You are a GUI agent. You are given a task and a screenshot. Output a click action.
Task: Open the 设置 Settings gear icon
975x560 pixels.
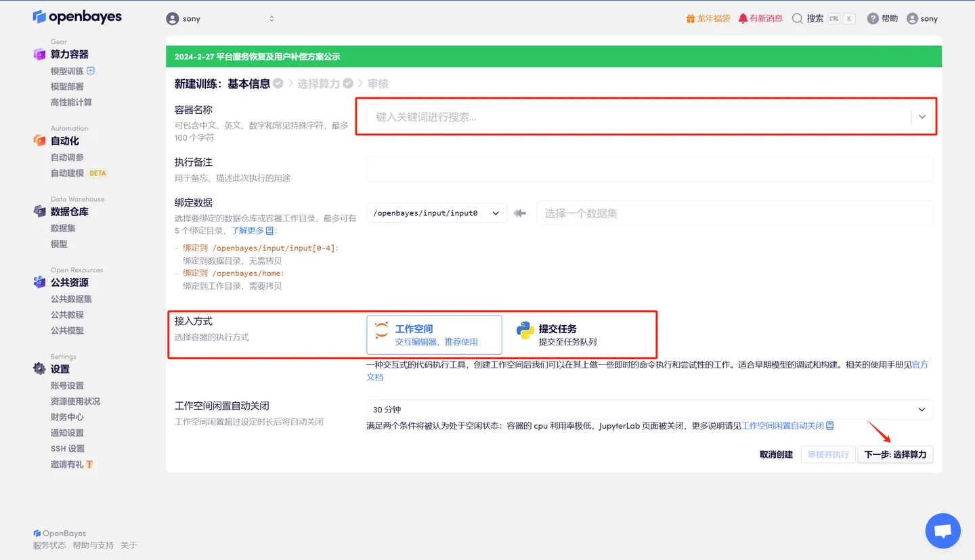pyautogui.click(x=39, y=368)
